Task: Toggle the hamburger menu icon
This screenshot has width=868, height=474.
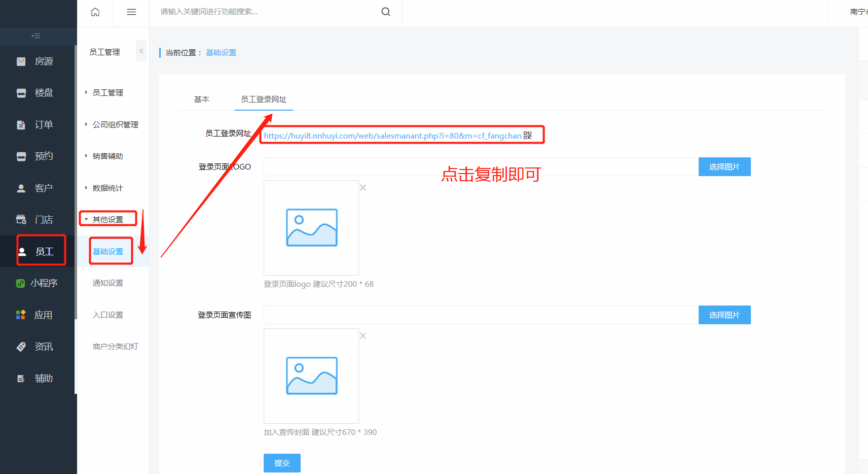Action: pyautogui.click(x=131, y=12)
